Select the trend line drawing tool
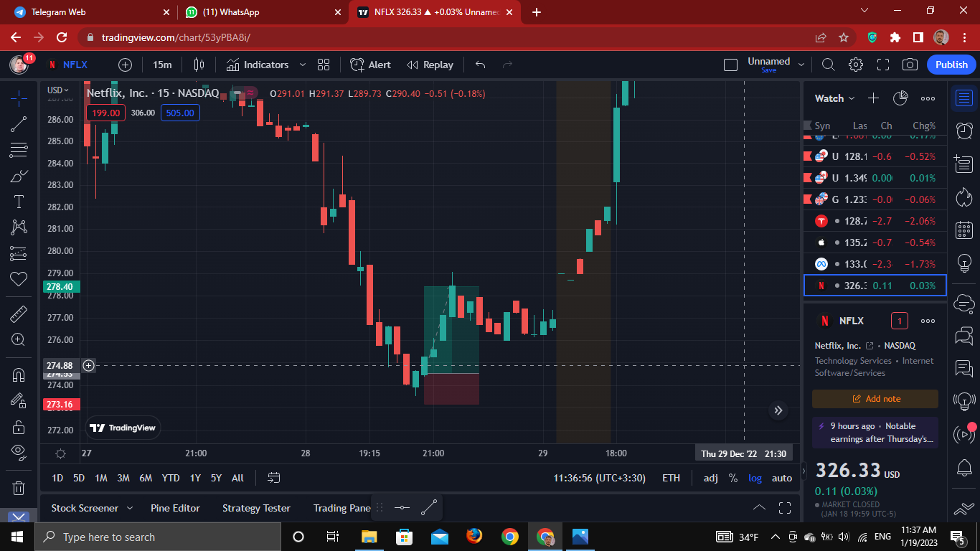This screenshot has height=551, width=980. click(x=19, y=124)
